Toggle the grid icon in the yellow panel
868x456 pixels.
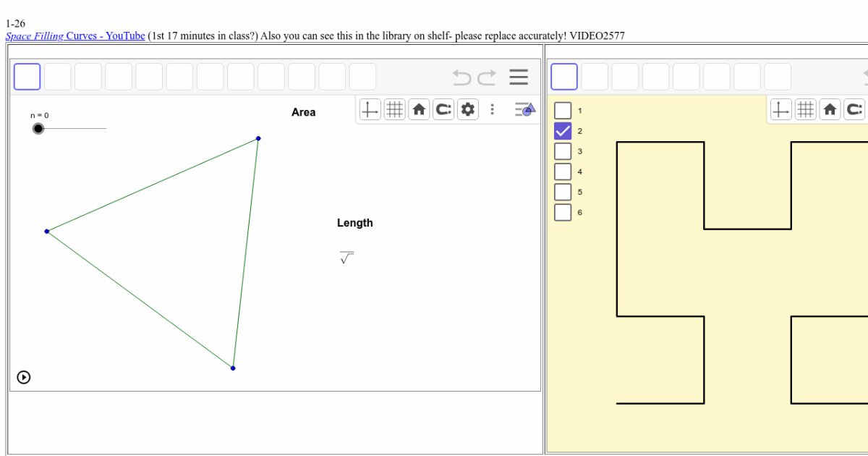pyautogui.click(x=804, y=109)
